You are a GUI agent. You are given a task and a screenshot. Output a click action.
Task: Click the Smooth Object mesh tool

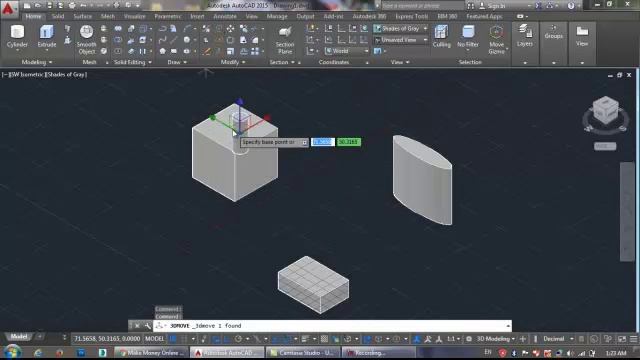click(86, 40)
